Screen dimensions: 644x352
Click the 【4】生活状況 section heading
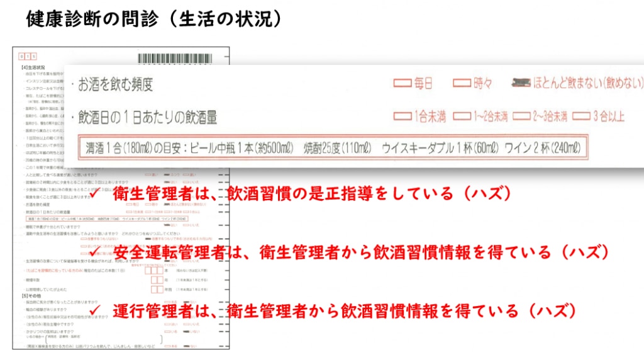pos(33,67)
